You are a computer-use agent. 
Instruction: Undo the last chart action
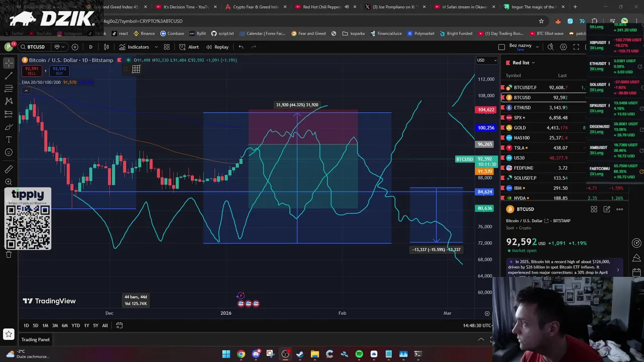241,47
